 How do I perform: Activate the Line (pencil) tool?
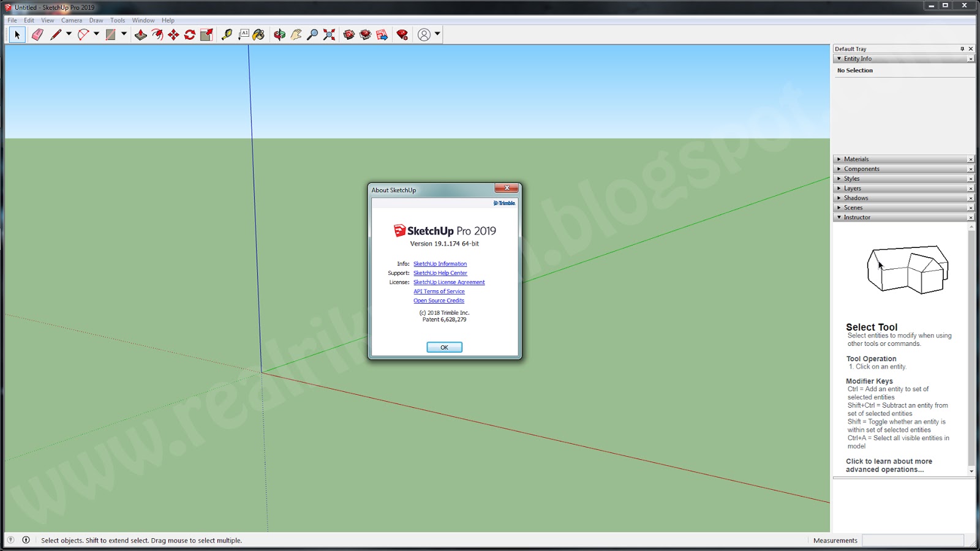(x=55, y=36)
